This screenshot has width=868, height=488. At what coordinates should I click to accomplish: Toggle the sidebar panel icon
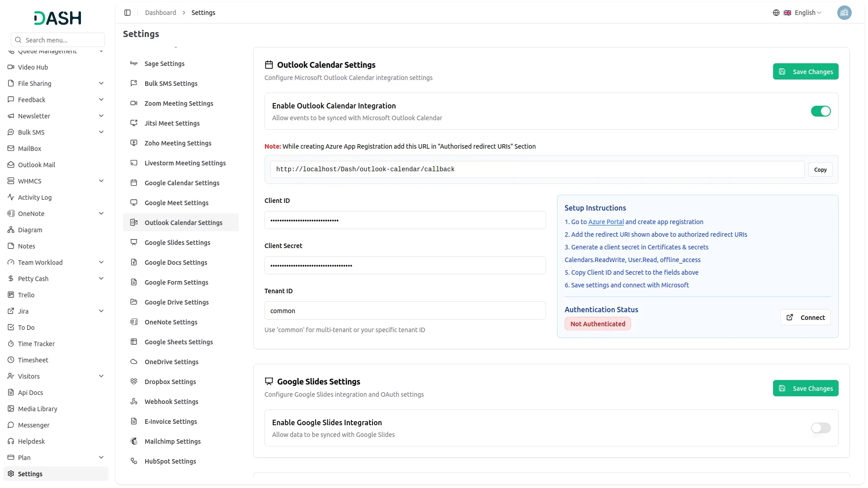pos(127,13)
